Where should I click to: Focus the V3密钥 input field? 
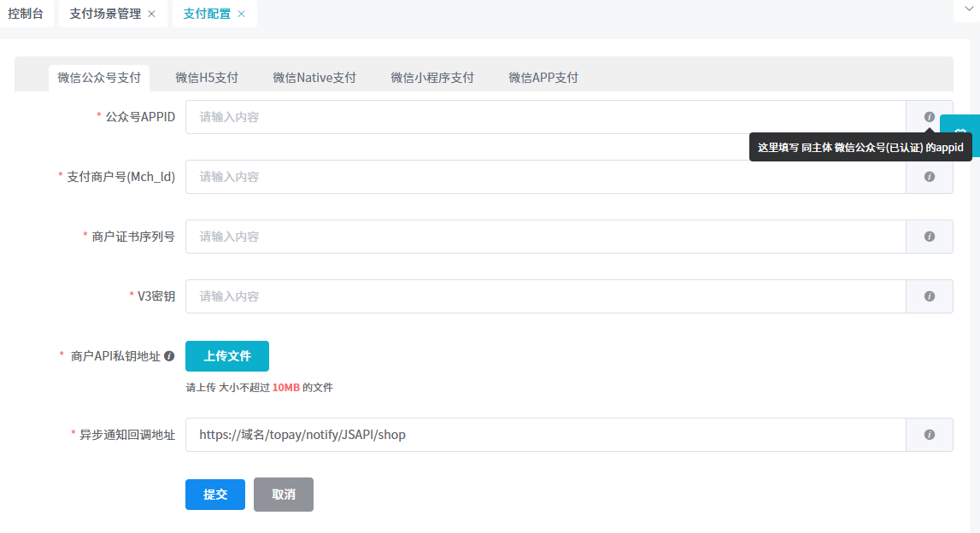click(546, 296)
